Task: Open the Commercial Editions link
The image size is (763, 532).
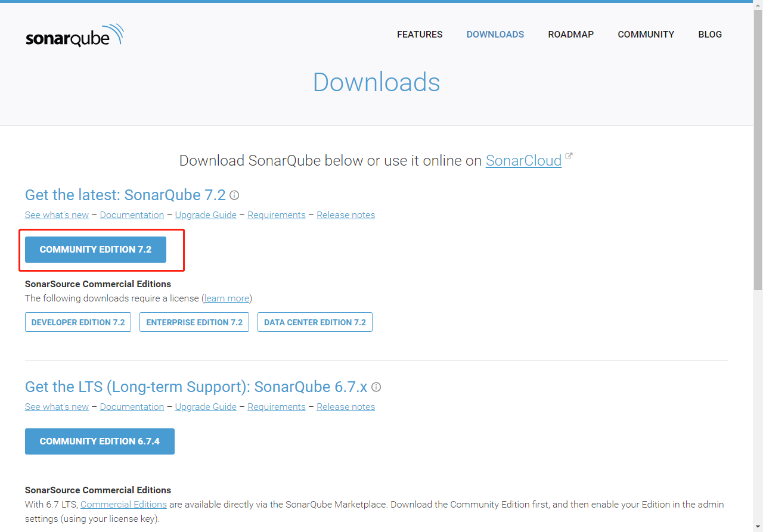Action: [123, 505]
